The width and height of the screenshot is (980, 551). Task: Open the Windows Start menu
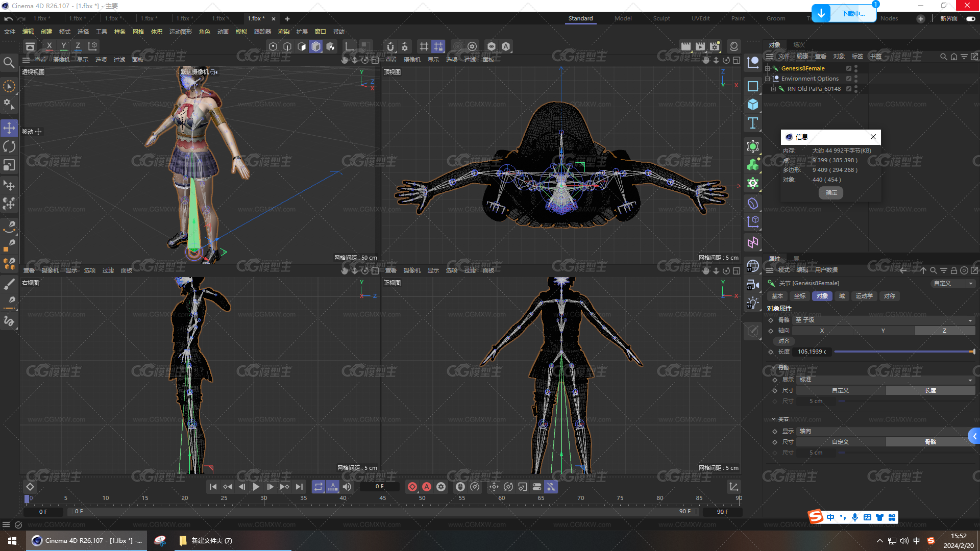point(12,541)
